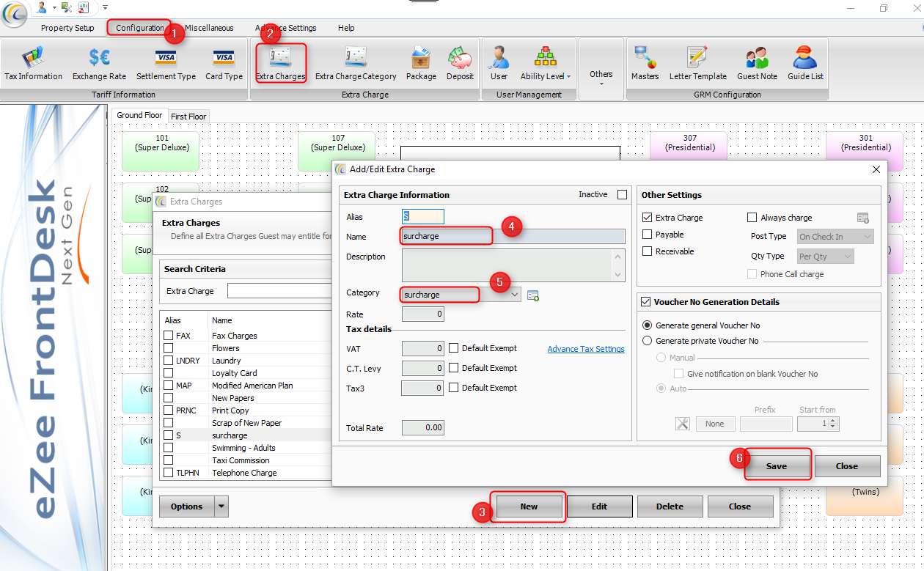Open the Miscellaneous tab

pyautogui.click(x=209, y=28)
